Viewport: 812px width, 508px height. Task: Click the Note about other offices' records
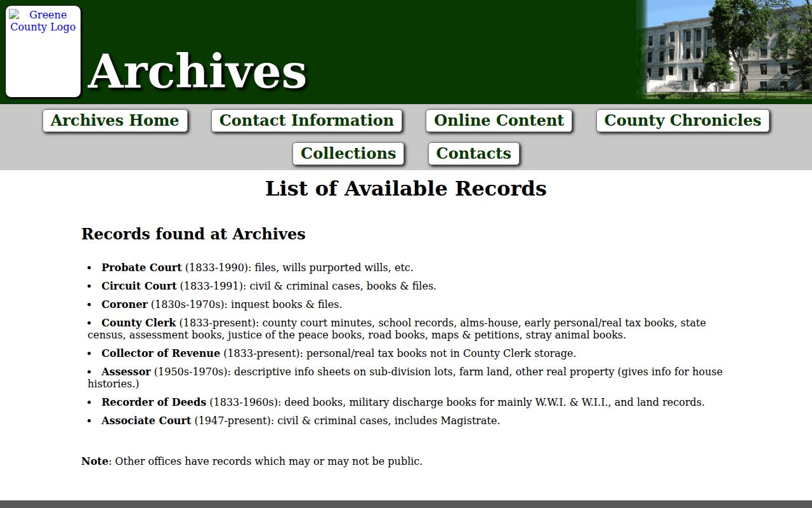click(252, 461)
